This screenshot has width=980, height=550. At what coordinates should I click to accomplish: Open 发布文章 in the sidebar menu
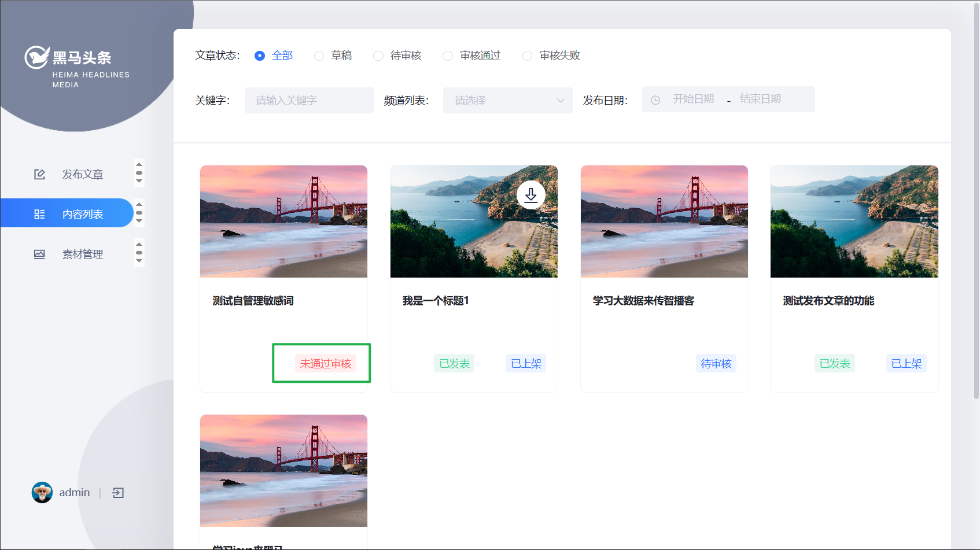point(83,174)
